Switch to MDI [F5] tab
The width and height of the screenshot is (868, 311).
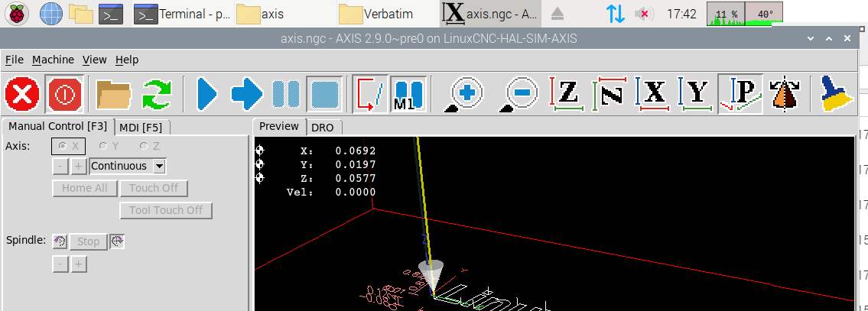pos(141,128)
